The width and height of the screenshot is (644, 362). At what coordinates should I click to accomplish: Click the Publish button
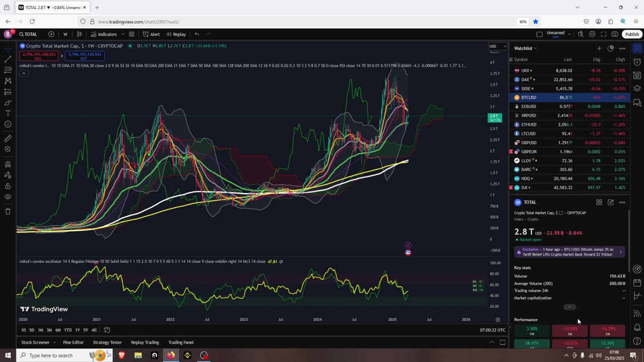click(632, 34)
